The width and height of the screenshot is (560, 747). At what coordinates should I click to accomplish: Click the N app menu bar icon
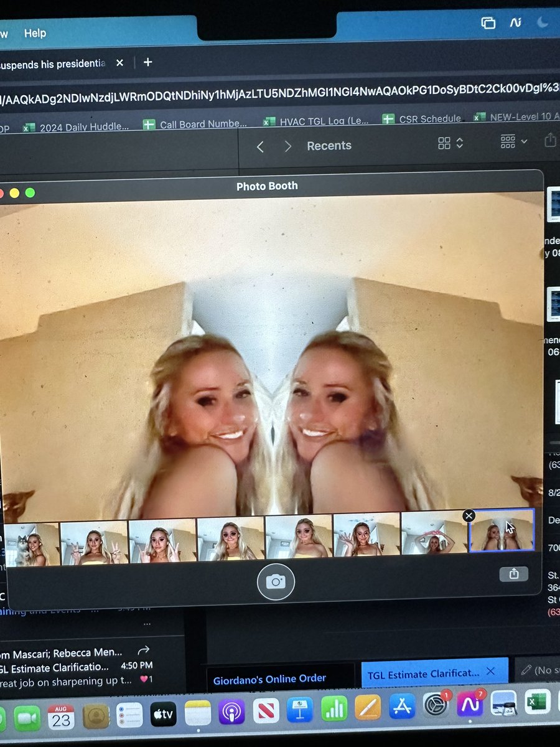(x=515, y=22)
